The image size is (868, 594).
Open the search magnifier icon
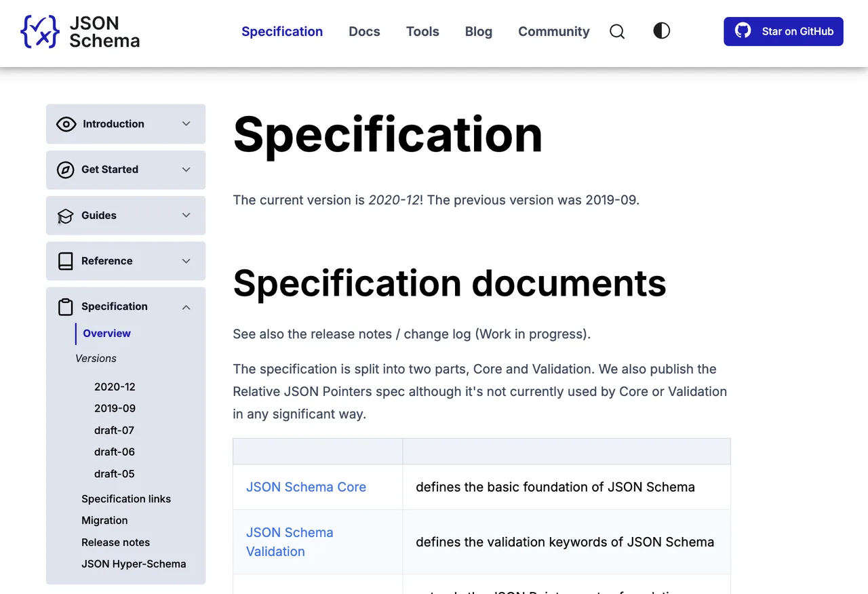point(617,31)
